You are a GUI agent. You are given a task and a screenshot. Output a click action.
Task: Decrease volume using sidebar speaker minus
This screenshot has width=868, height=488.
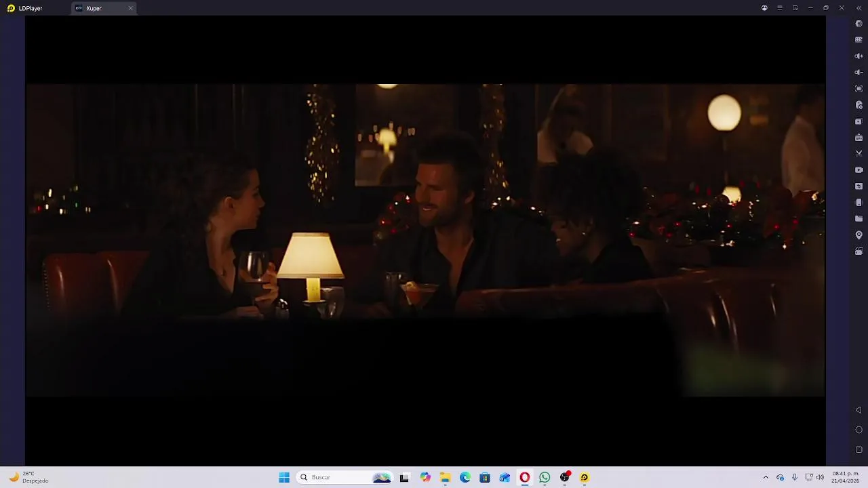[x=859, y=73]
